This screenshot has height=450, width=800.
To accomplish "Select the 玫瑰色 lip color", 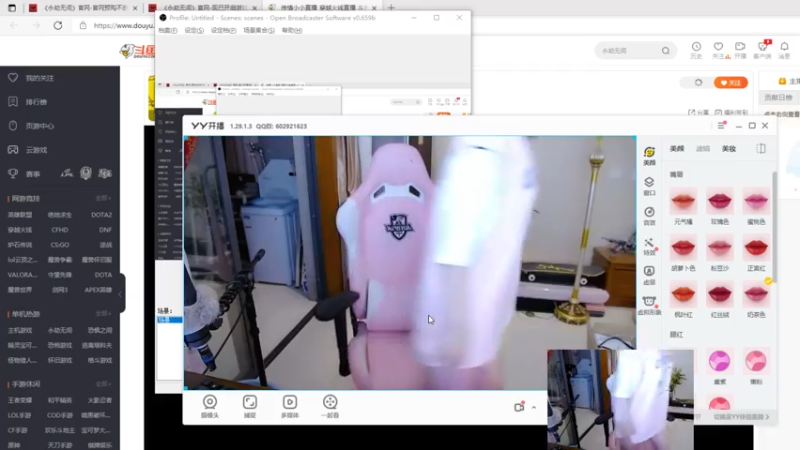I will click(x=719, y=201).
